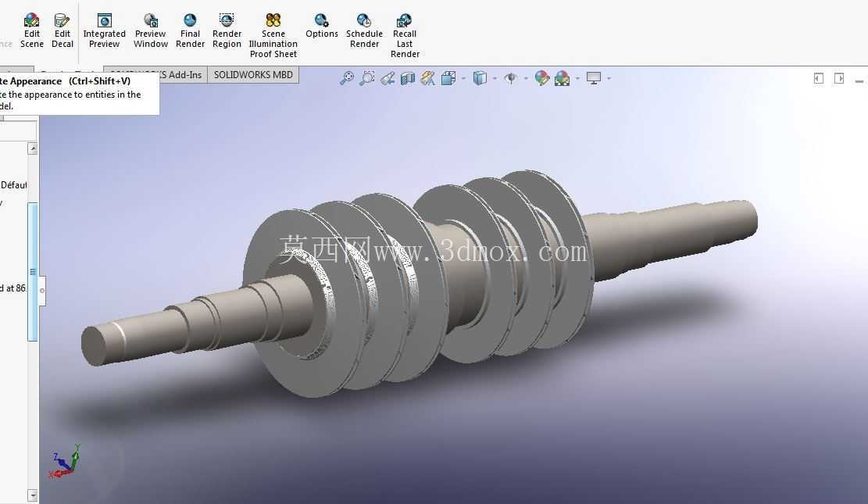Click the View Settings monitor icon
868x504 pixels.
[594, 78]
